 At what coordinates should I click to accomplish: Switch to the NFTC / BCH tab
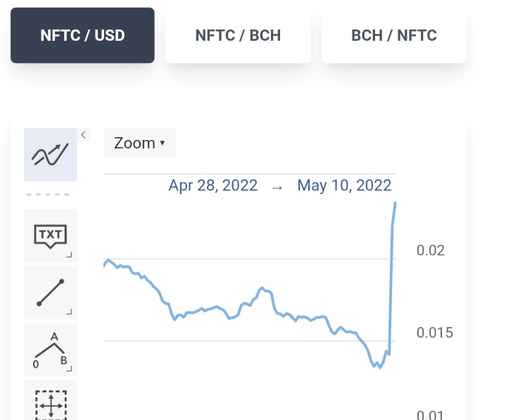coord(238,35)
